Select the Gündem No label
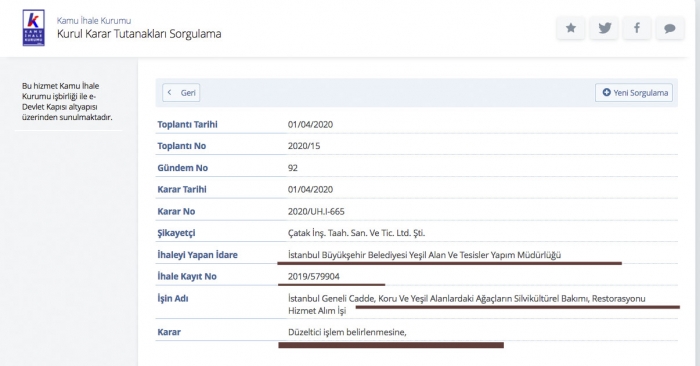Viewport: 700px width, 366px height. [x=182, y=168]
